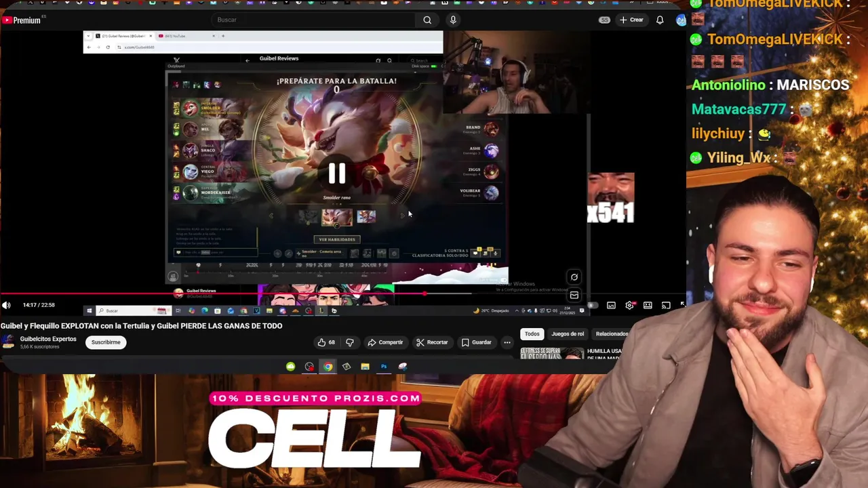Click the circular arrow overlay icon on video
Image resolution: width=868 pixels, height=488 pixels.
click(x=574, y=277)
